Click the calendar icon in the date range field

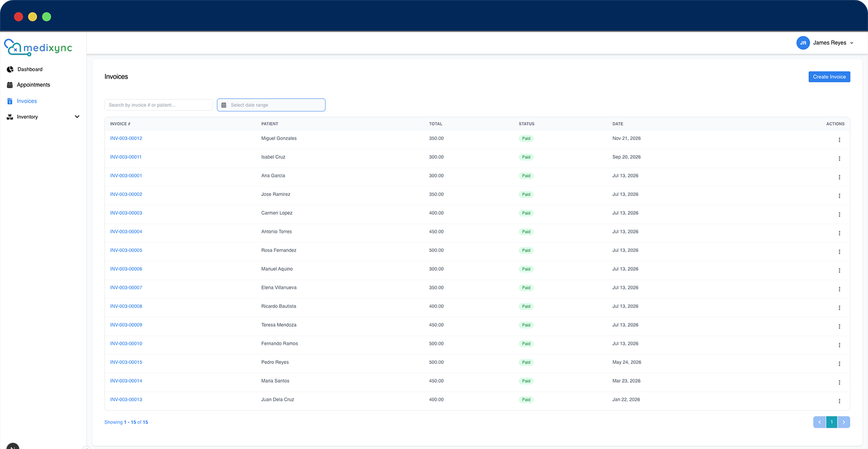click(224, 105)
